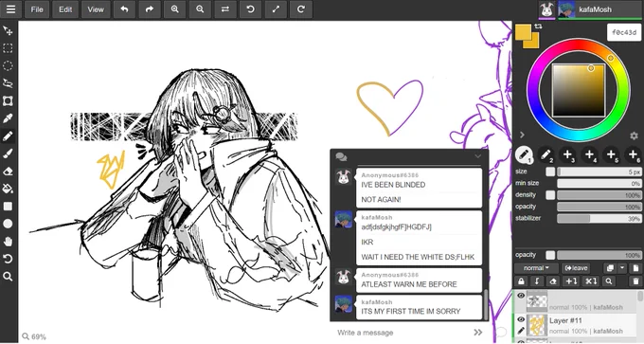644x344 pixels.
Task: Select the Hand pan tool
Action: pyautogui.click(x=8, y=242)
